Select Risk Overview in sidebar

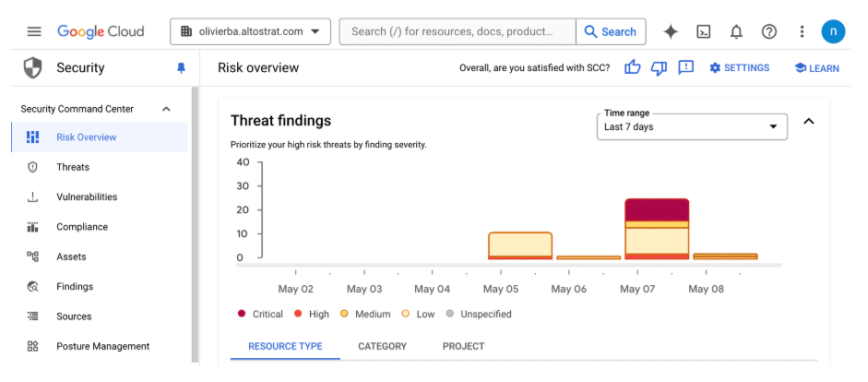point(99,137)
